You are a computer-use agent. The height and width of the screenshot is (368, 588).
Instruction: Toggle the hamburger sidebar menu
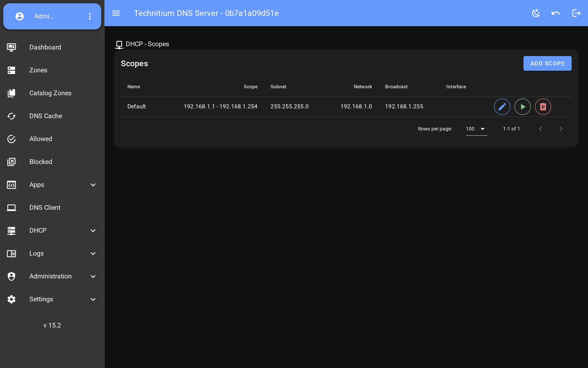coord(116,13)
